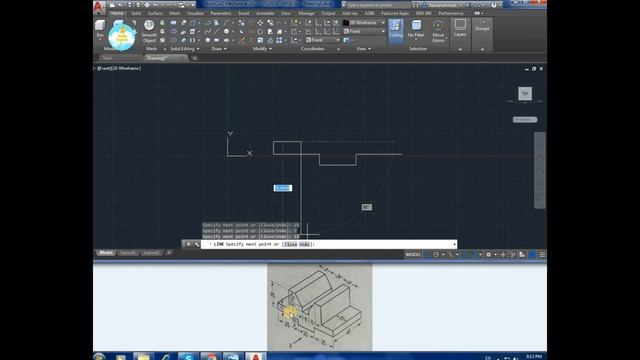Open command line customize wrench
The width and height of the screenshot is (640, 360).
click(197, 244)
